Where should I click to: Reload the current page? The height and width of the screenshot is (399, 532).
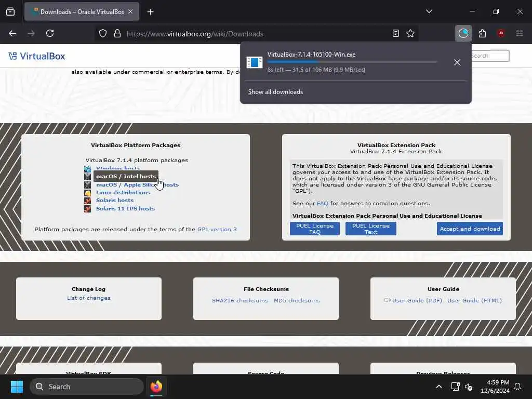pos(50,33)
